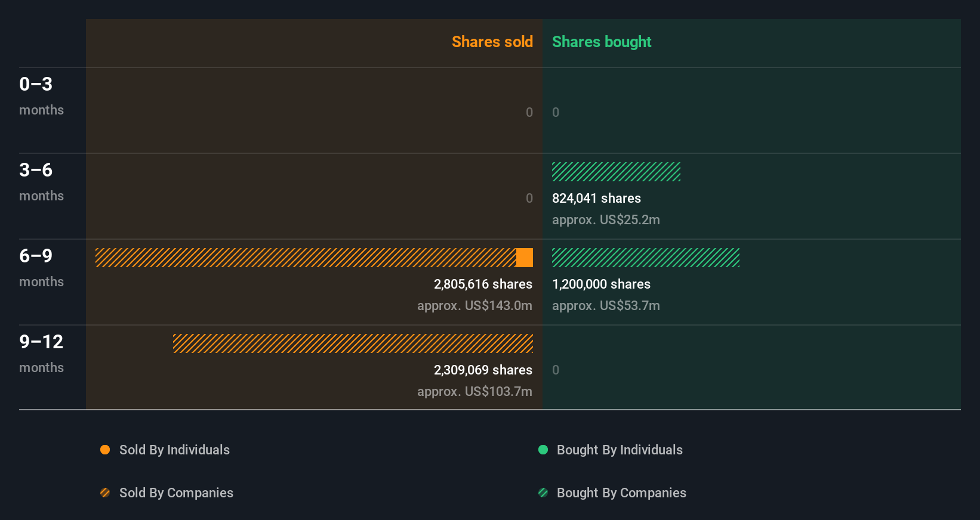Click the zero shares bought value for 0–3 months
The height and width of the screenshot is (520, 980).
(x=556, y=113)
